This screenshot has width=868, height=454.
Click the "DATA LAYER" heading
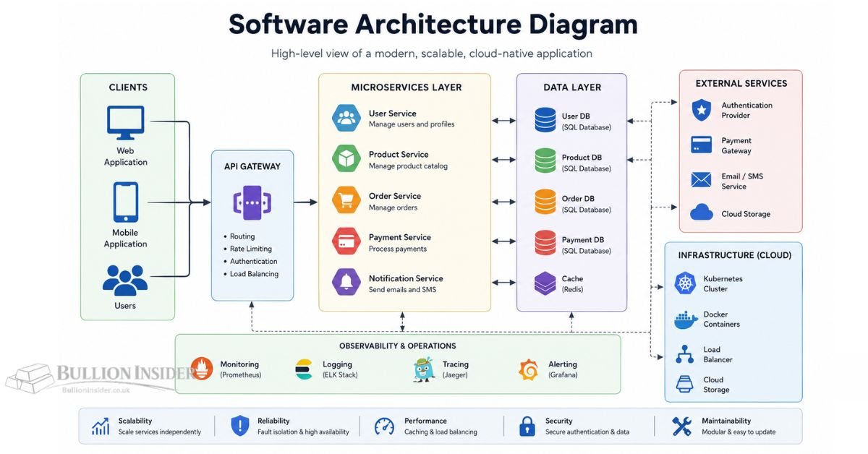click(572, 87)
